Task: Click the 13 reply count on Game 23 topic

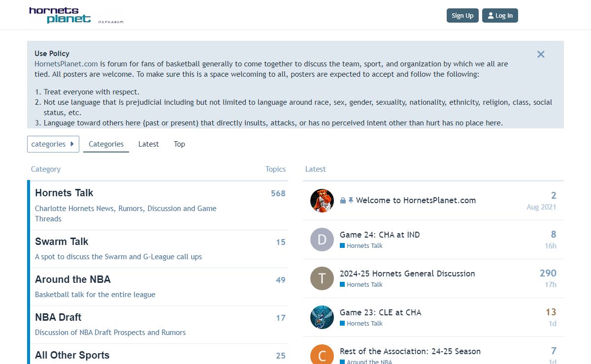Action: [551, 312]
